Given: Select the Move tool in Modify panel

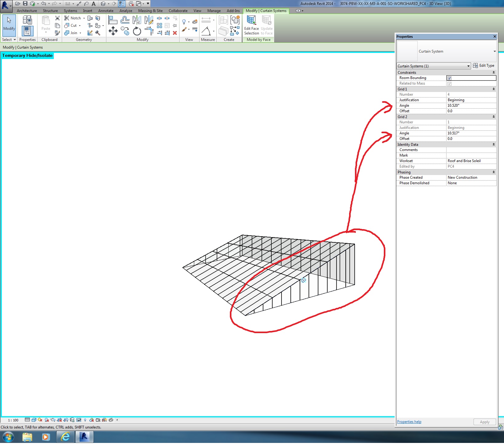Looking at the screenshot, I should (113, 31).
